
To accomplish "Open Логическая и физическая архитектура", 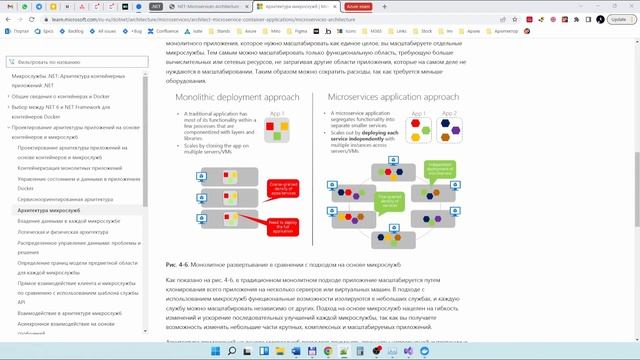I will [63, 232].
